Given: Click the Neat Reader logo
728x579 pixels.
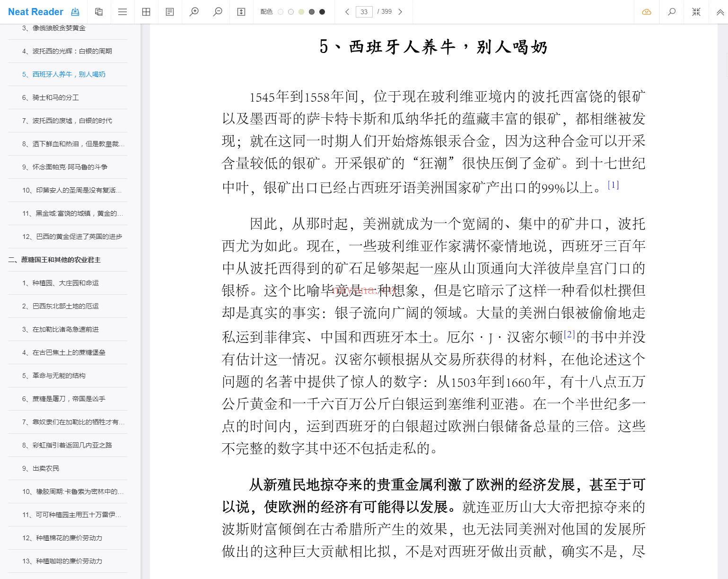Looking at the screenshot, I should point(35,12).
